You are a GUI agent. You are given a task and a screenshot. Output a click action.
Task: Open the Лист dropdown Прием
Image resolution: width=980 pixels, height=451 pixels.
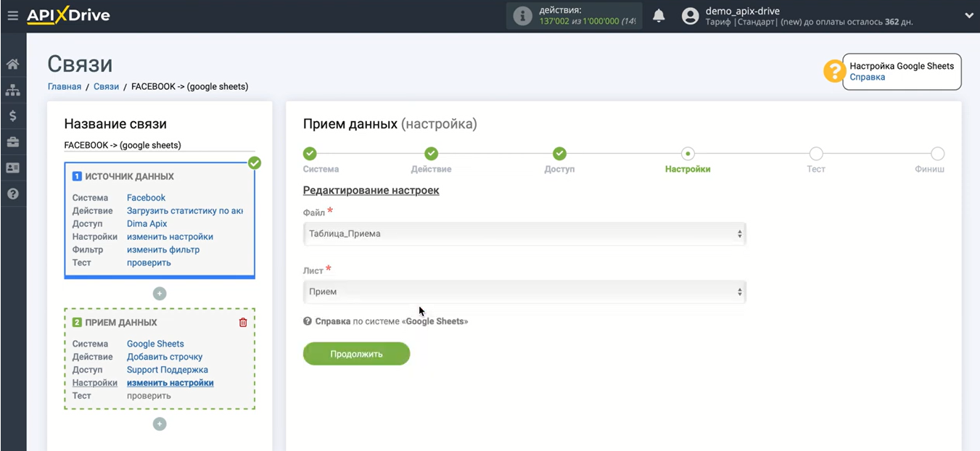click(x=524, y=291)
